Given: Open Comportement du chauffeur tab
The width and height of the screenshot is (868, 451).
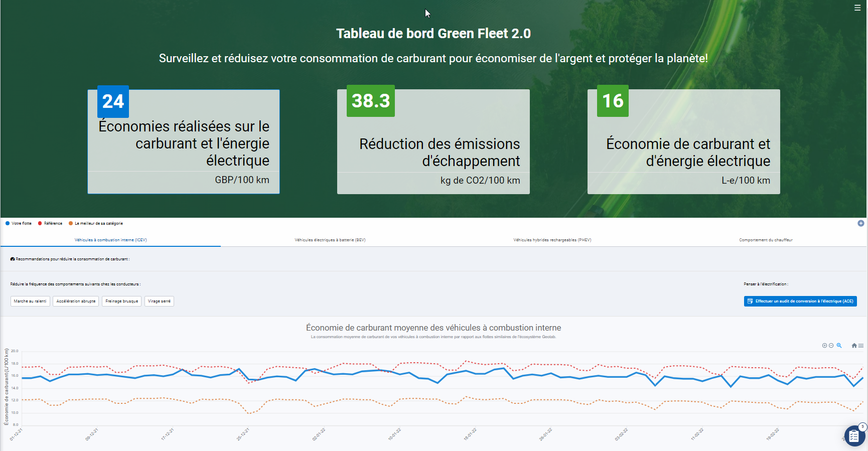Looking at the screenshot, I should click(x=766, y=240).
